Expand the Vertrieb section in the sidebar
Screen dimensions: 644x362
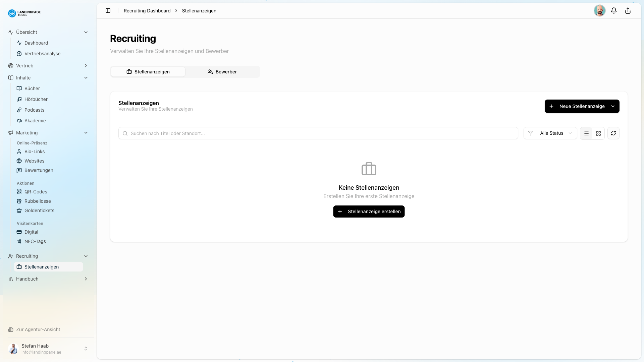click(x=86, y=66)
